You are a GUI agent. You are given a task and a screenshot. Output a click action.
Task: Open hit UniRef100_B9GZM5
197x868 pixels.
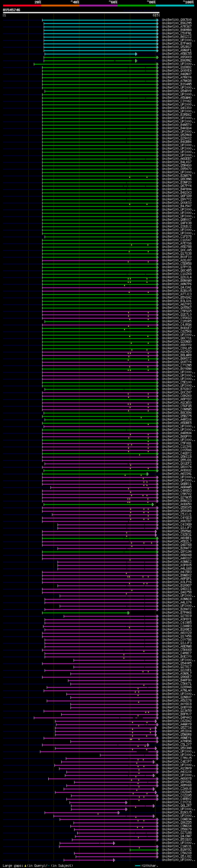tap(177, 23)
